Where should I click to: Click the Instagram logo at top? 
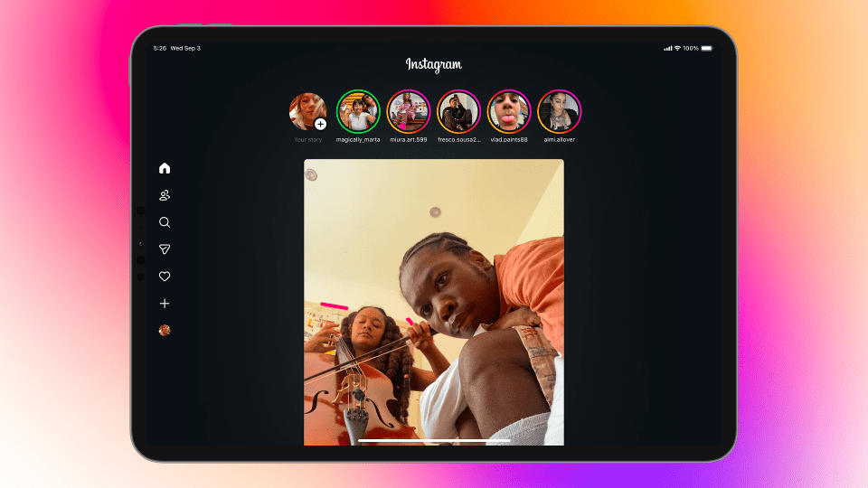[434, 65]
